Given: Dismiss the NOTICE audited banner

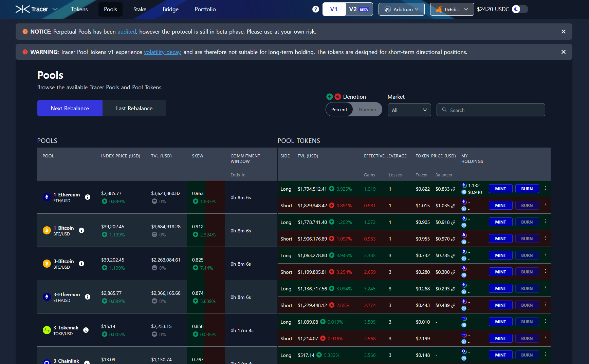Looking at the screenshot, I should click(564, 32).
